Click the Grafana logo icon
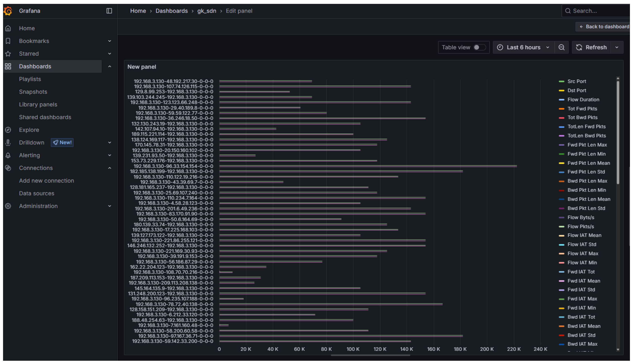The image size is (633, 364). click(8, 11)
